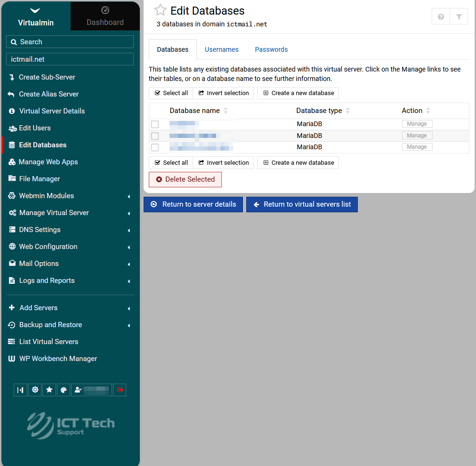The width and height of the screenshot is (476, 466).
Task: Click Manage for the second database
Action: coord(417,136)
